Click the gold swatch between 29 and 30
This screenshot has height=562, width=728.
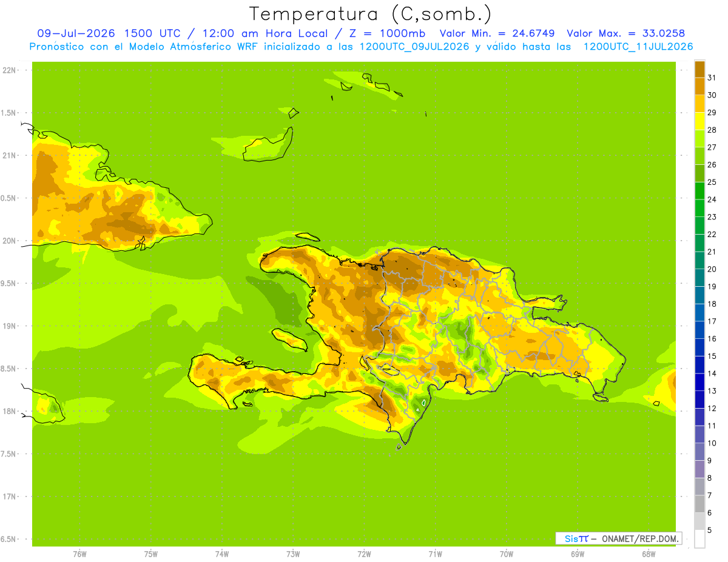coord(699,104)
